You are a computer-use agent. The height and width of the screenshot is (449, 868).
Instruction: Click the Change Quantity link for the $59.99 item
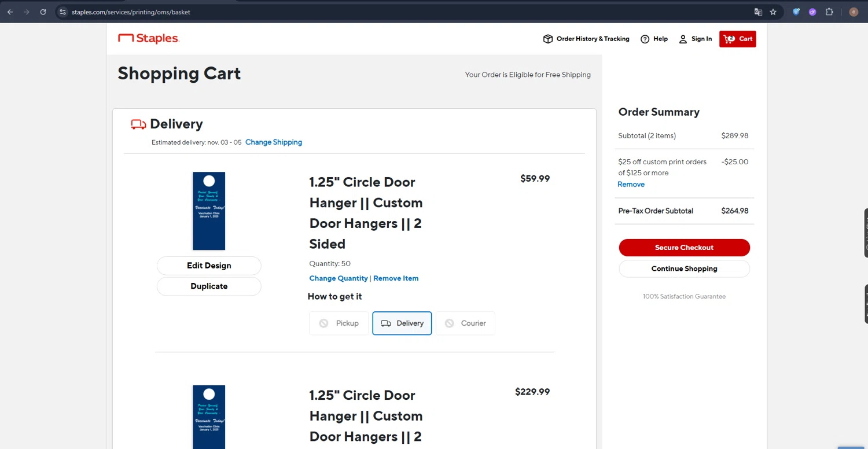point(339,278)
